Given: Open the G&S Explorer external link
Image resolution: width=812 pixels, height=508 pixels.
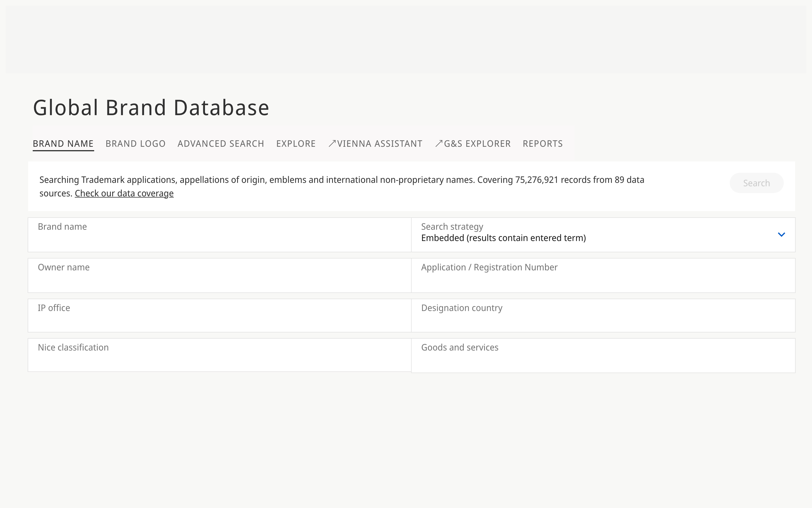Looking at the screenshot, I should [x=473, y=144].
